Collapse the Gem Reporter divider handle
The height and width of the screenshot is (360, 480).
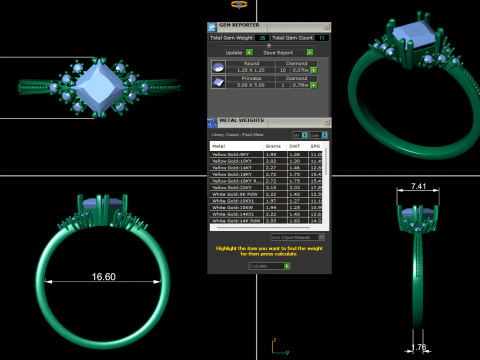click(x=269, y=45)
